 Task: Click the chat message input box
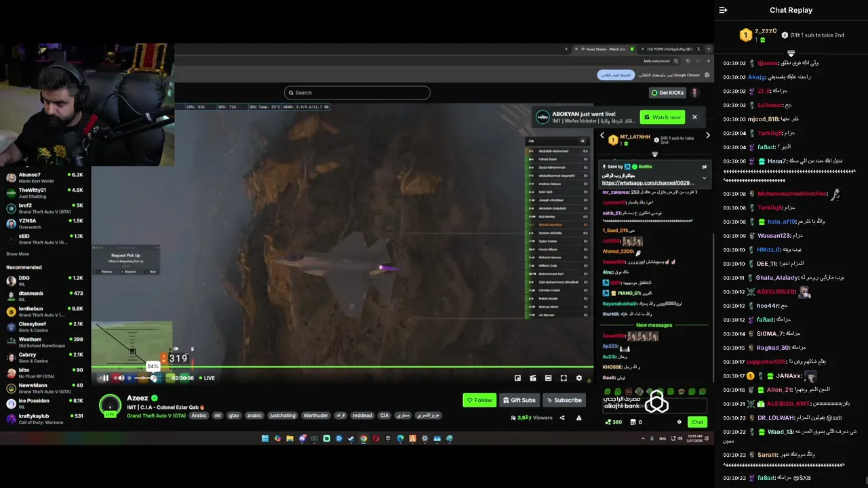654,405
